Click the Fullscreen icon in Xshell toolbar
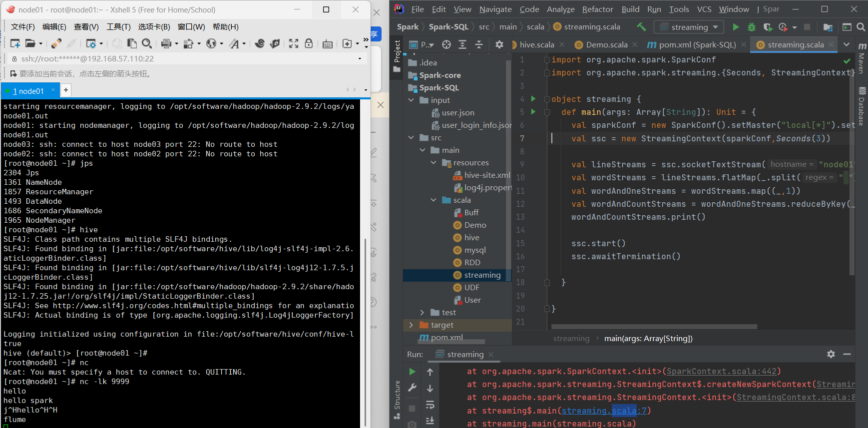This screenshot has height=428, width=868. [294, 44]
